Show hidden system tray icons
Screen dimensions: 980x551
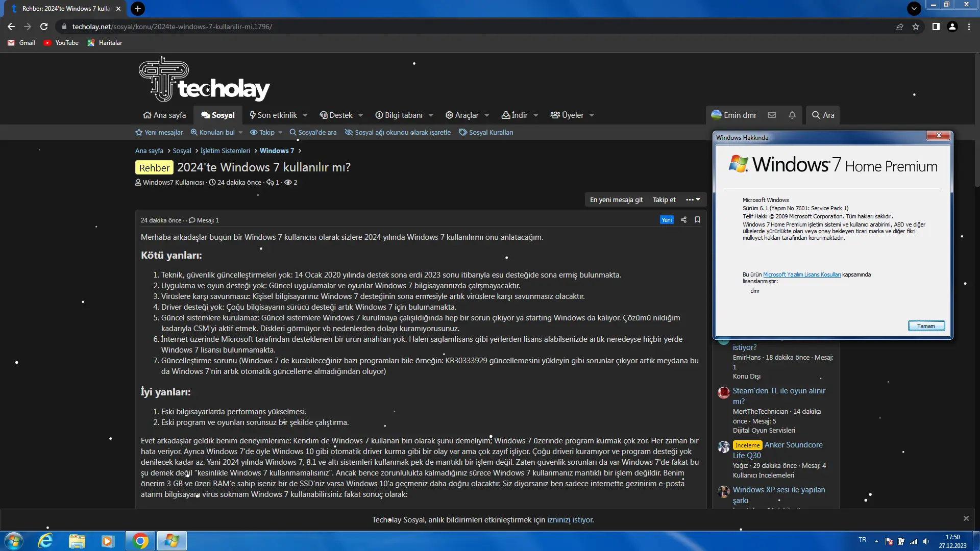[x=876, y=541]
